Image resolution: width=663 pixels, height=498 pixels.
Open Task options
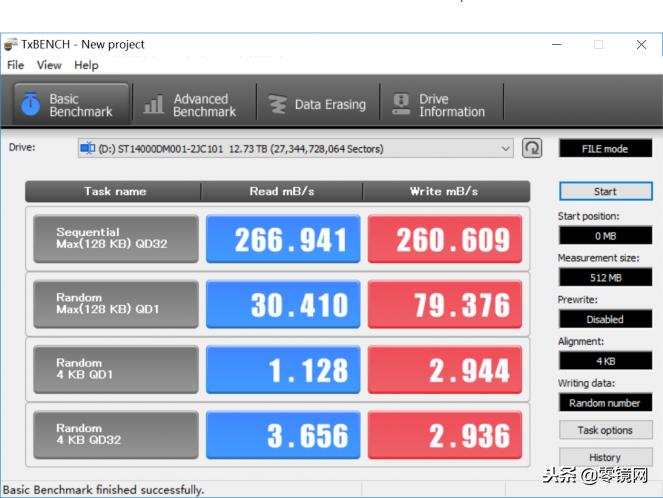[604, 430]
